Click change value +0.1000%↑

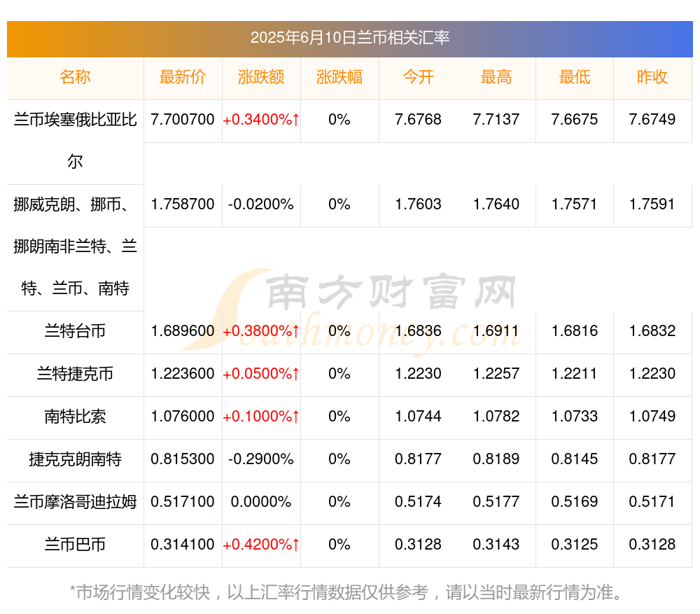pyautogui.click(x=261, y=417)
